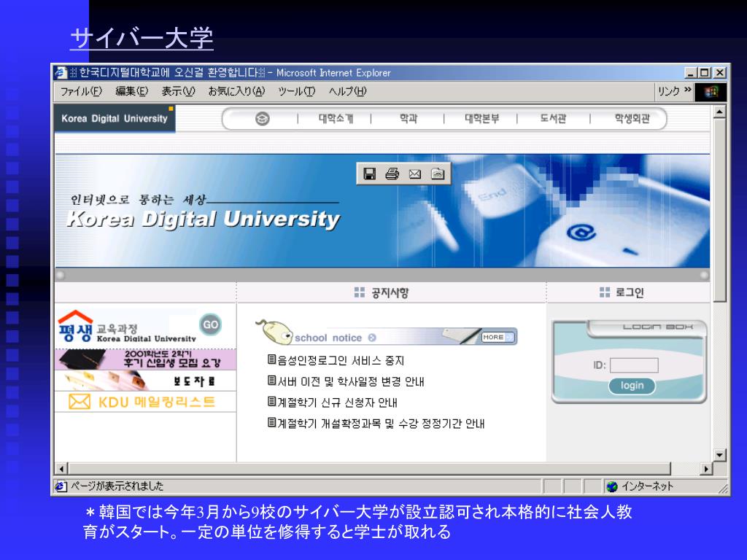Click the horizontal scrollbar left arrow
Viewport: 747px width, 560px height.
(61, 469)
